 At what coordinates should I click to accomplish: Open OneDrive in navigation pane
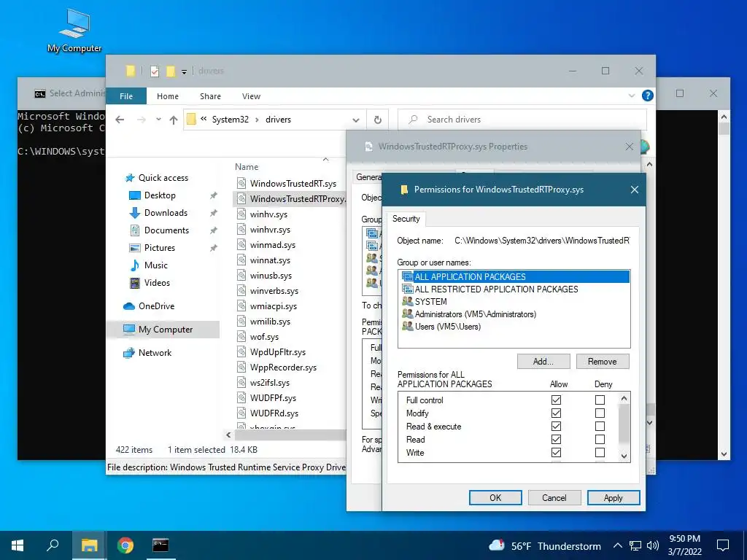(156, 306)
